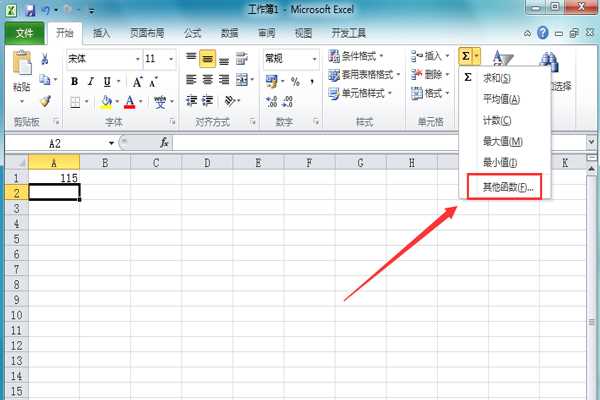Choose 其他函数(F)... from the menu
600x400 pixels.
point(505,187)
